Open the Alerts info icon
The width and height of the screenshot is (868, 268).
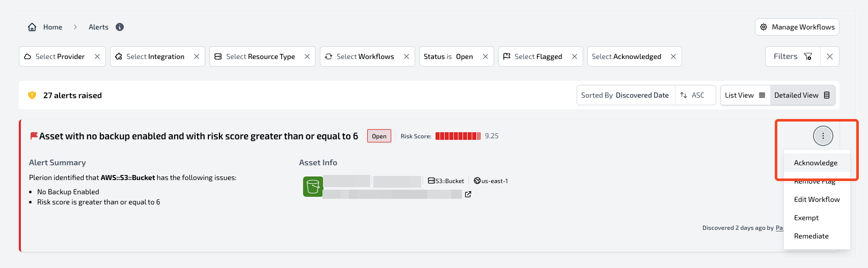click(120, 27)
